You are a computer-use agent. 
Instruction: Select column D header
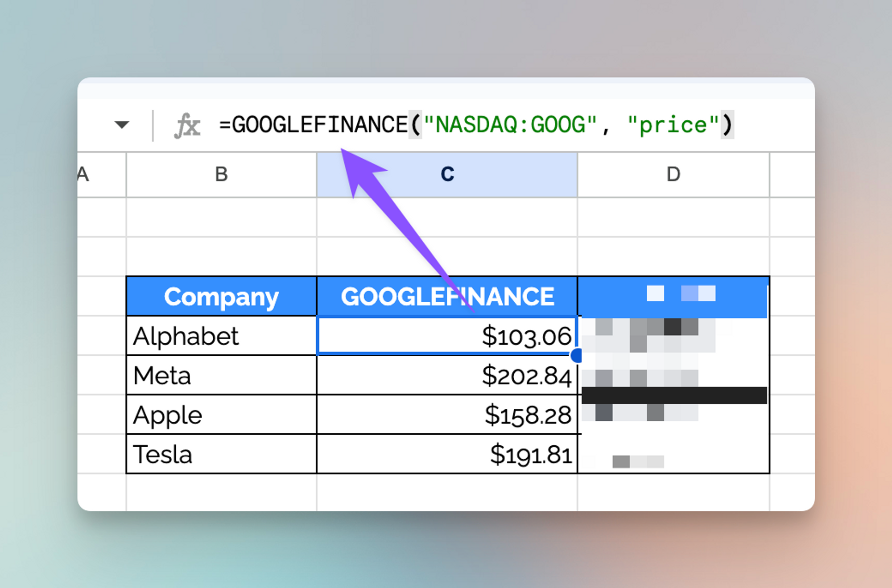pyautogui.click(x=673, y=174)
